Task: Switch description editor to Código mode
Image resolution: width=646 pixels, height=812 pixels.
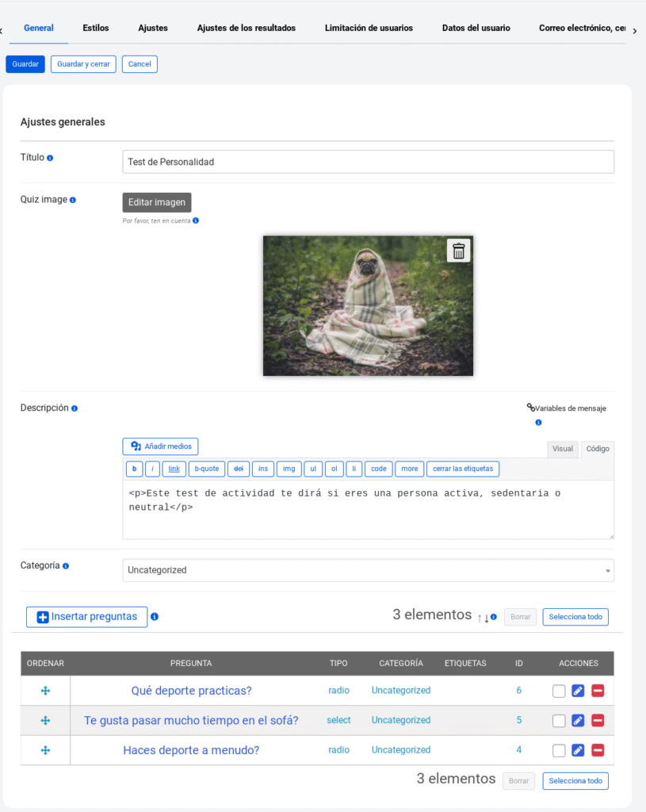Action: click(x=598, y=449)
